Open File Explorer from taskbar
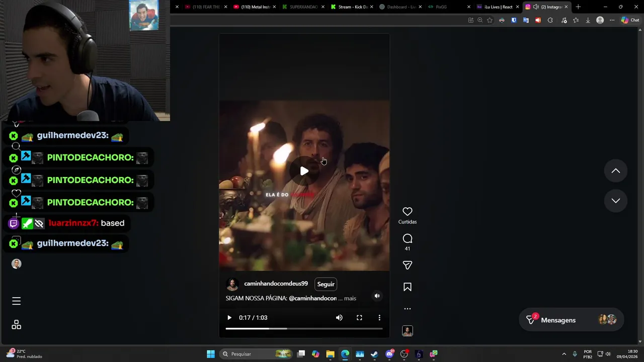Image resolution: width=644 pixels, height=362 pixels. pos(330,354)
